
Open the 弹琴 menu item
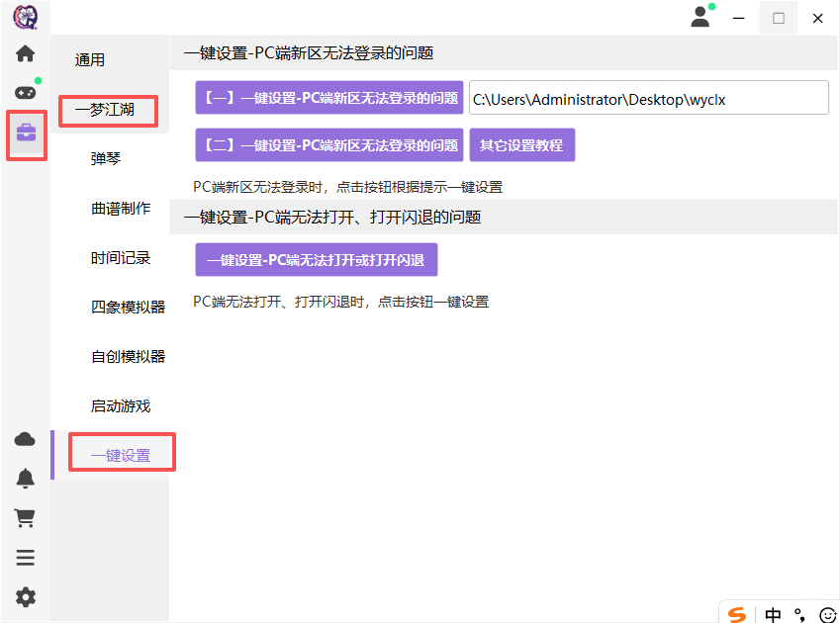[106, 159]
